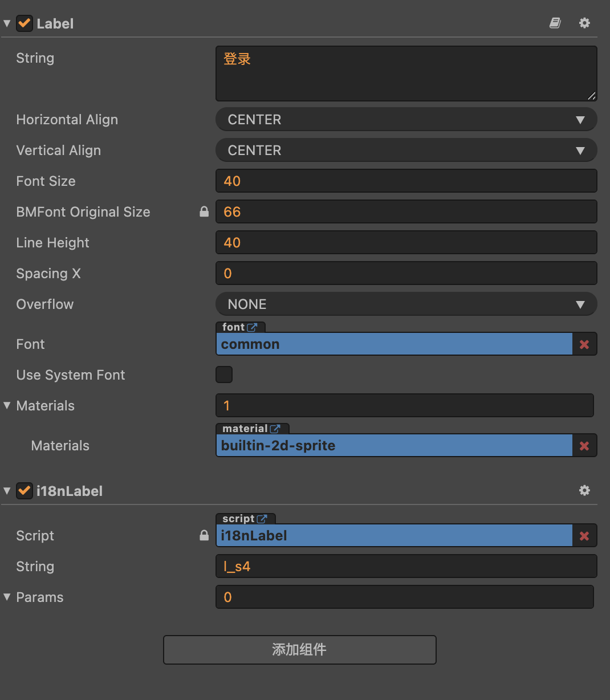Viewport: 610px width, 700px height.
Task: Open the Overflow dropdown
Action: (406, 304)
